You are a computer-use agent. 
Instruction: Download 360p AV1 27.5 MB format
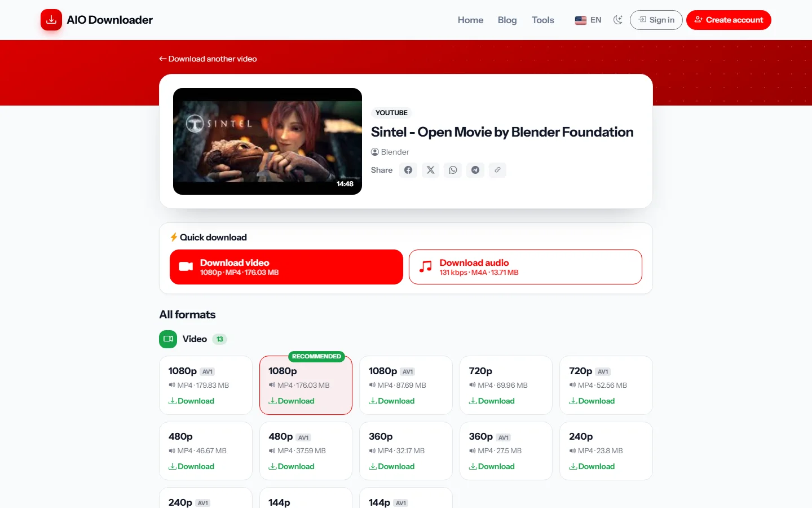(492, 466)
